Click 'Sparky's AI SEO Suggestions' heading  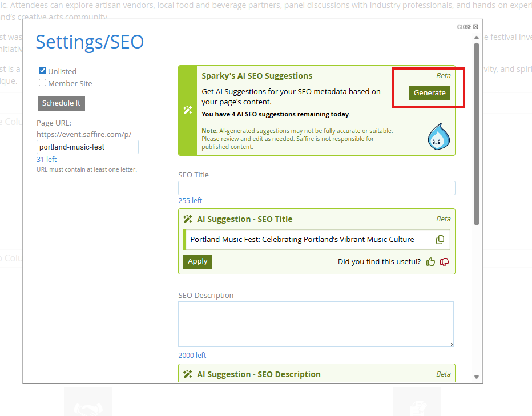click(x=257, y=76)
